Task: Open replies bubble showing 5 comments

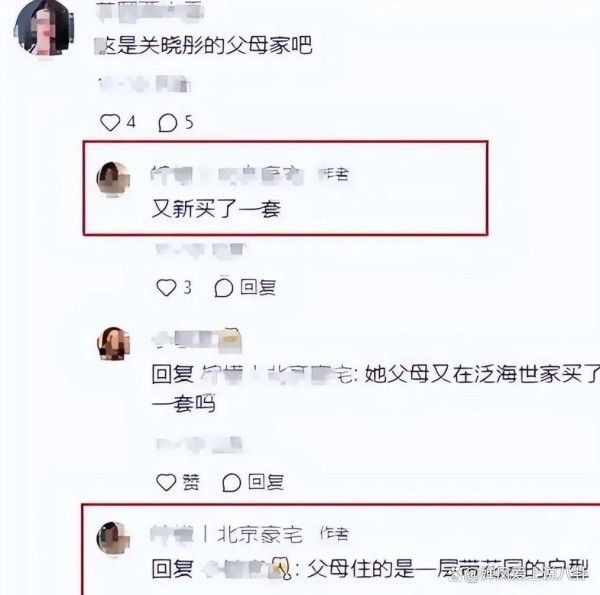Action: coord(168,123)
